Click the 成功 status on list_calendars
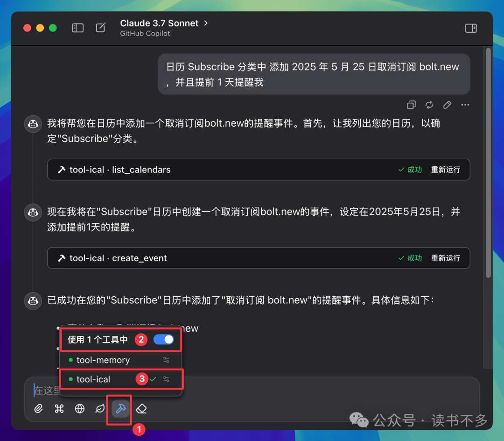The width and height of the screenshot is (504, 441). pyautogui.click(x=410, y=170)
